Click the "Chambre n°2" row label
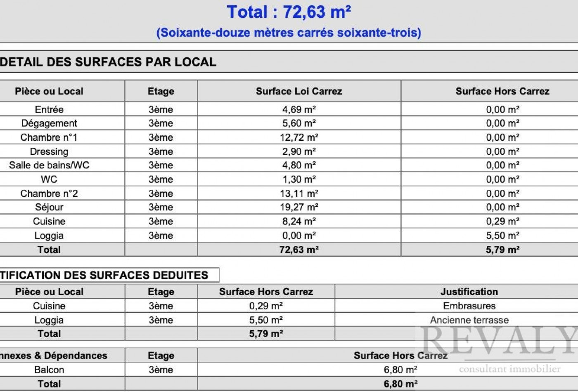This screenshot has width=578, height=392. tap(49, 194)
